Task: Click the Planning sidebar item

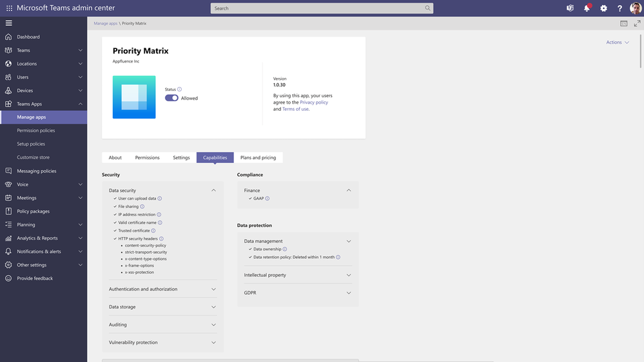Action: [x=44, y=225]
